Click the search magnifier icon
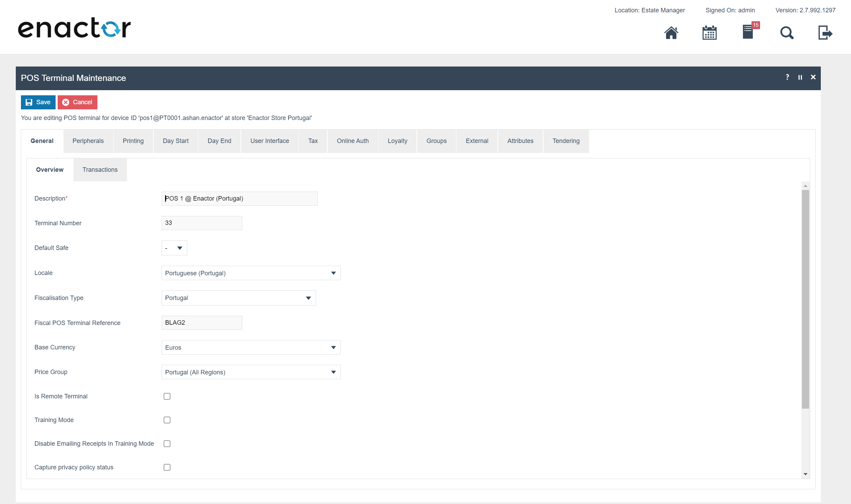The width and height of the screenshot is (851, 504). 786,33
